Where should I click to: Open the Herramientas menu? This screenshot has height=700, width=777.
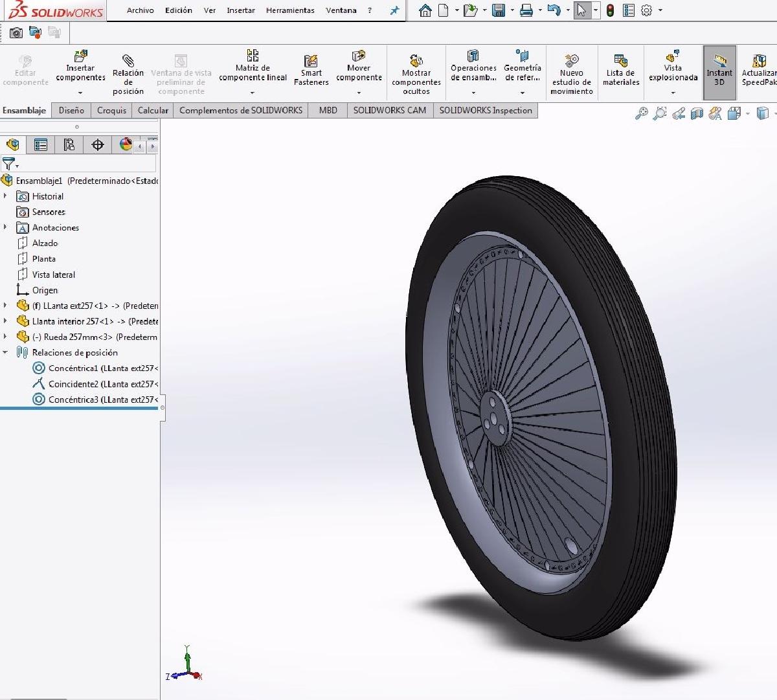coord(290,10)
